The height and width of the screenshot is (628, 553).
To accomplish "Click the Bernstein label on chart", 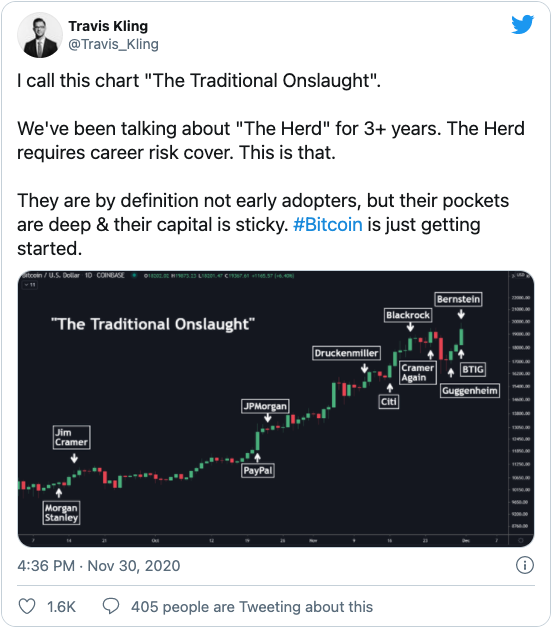I will [x=458, y=299].
